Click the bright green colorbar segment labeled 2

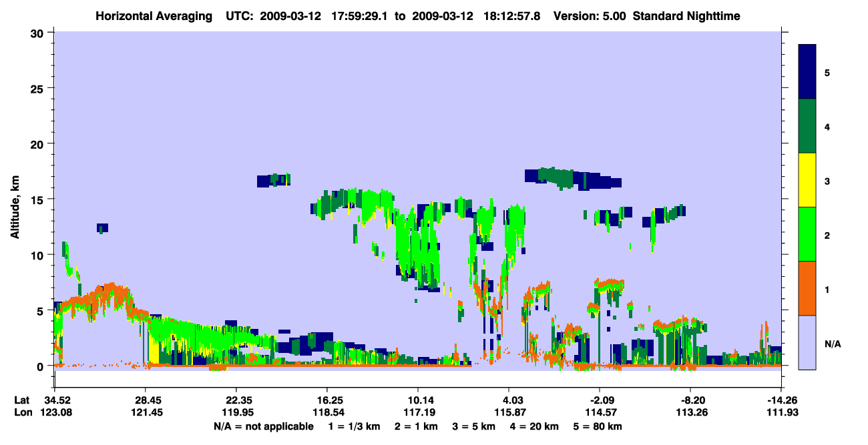click(807, 234)
